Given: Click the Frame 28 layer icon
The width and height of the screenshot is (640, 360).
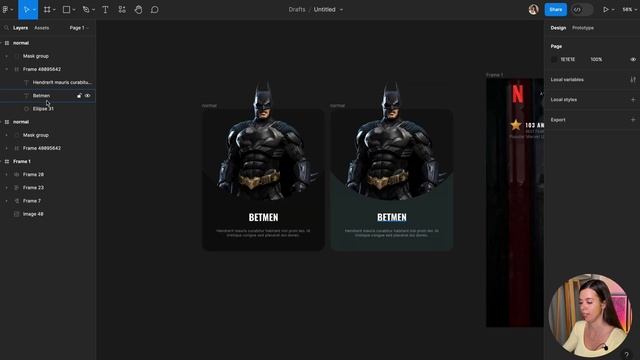Looking at the screenshot, I should pyautogui.click(x=17, y=175).
